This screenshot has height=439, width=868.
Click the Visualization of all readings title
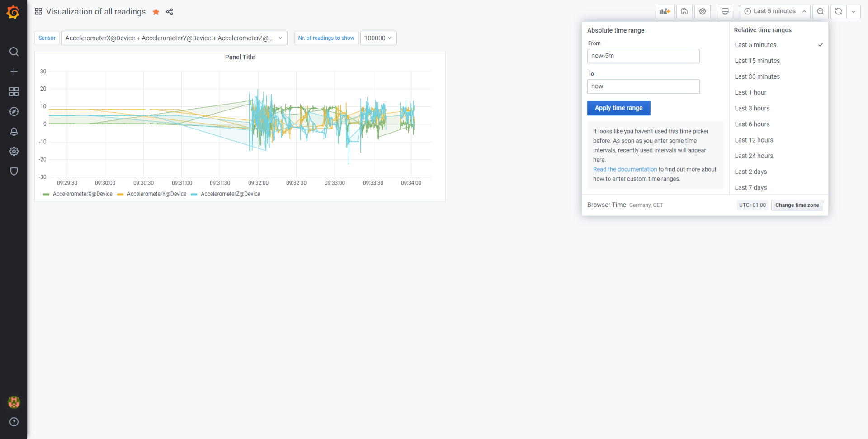click(96, 12)
